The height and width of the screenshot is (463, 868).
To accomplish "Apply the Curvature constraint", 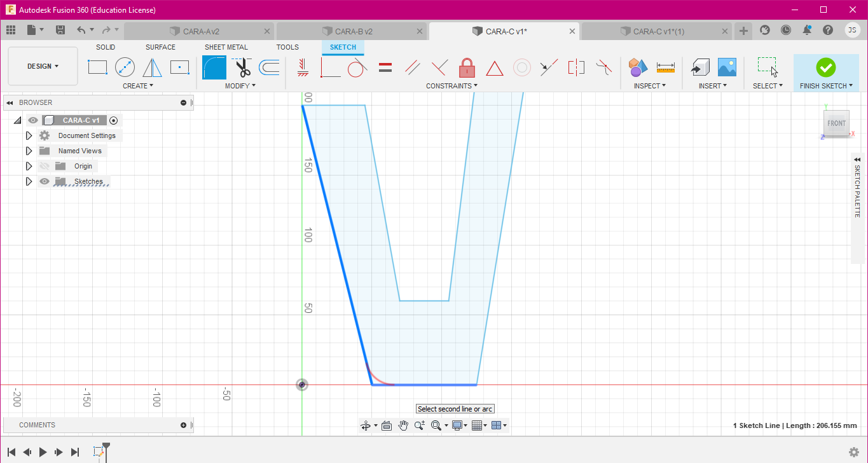I will click(603, 66).
